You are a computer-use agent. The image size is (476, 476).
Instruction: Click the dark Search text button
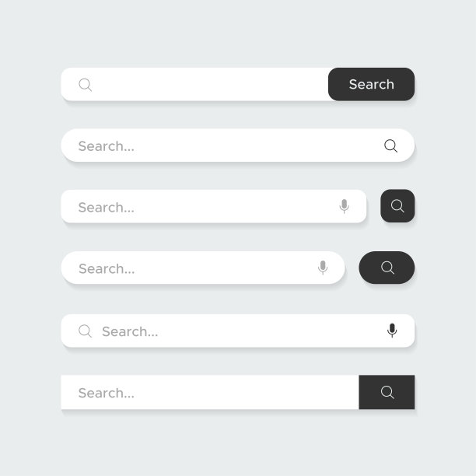click(371, 84)
